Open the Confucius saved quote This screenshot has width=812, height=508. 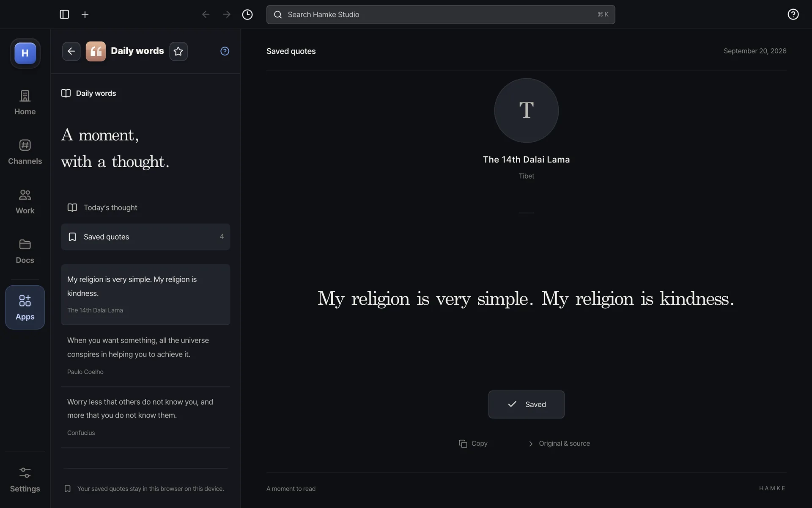[x=145, y=417]
